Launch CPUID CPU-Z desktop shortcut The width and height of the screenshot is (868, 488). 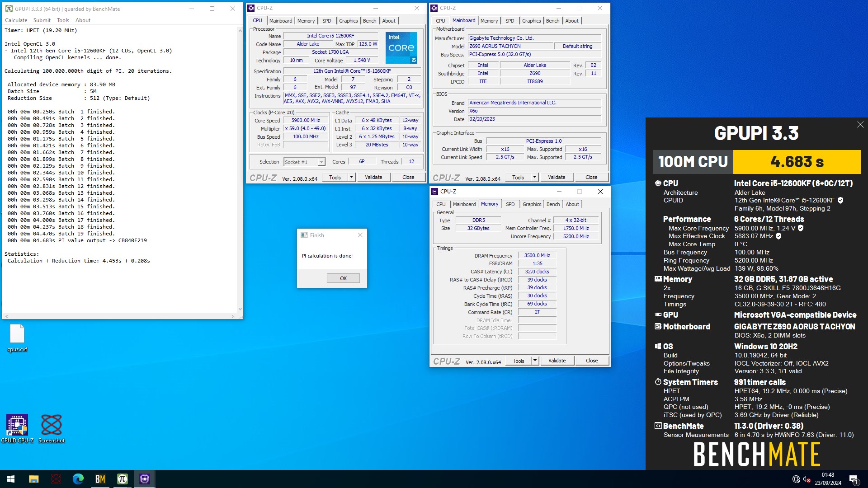pos(17,428)
